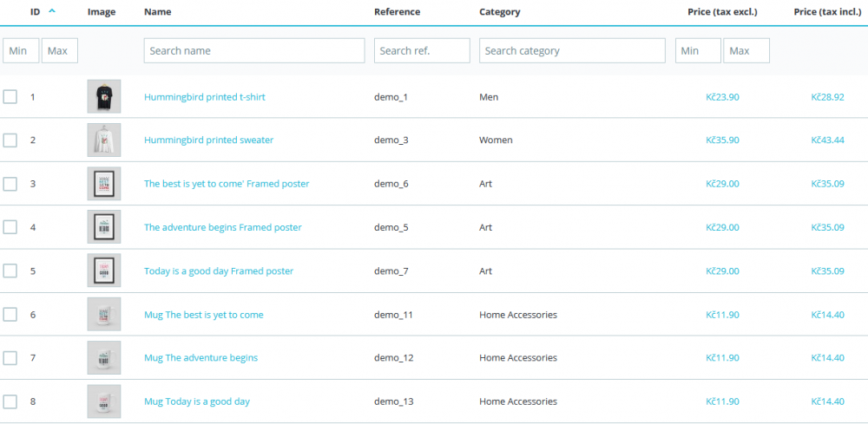Viewport: 868px width, 424px height.
Task: Sort by Price (tax excl.) header
Action: pos(722,11)
